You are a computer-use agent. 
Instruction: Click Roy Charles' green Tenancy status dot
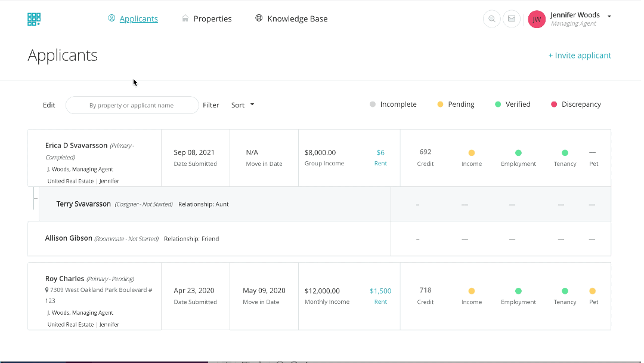(565, 291)
